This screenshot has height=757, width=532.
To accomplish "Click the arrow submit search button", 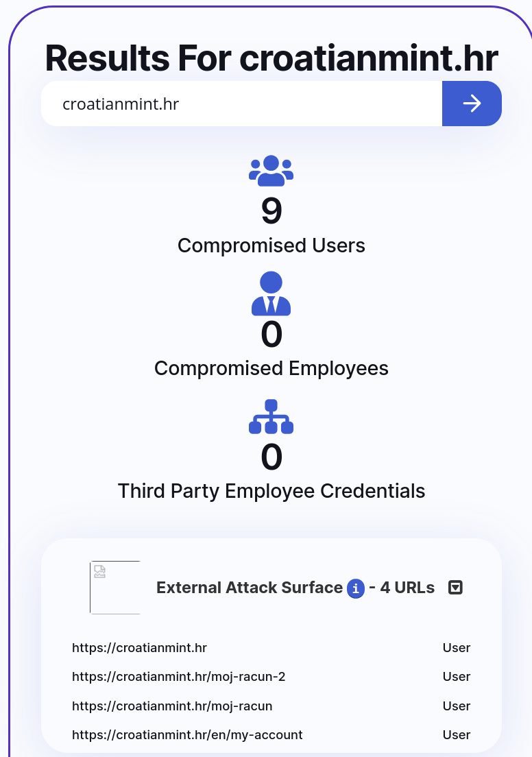I will [x=472, y=104].
